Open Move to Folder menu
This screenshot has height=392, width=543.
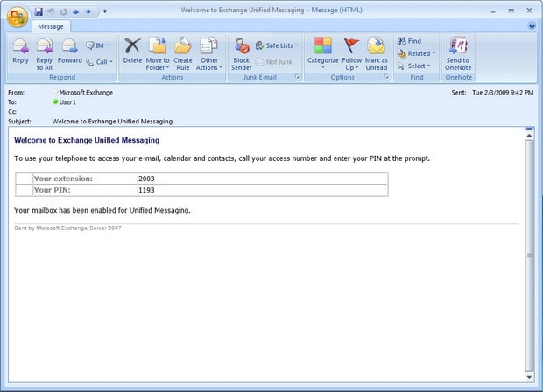point(158,54)
